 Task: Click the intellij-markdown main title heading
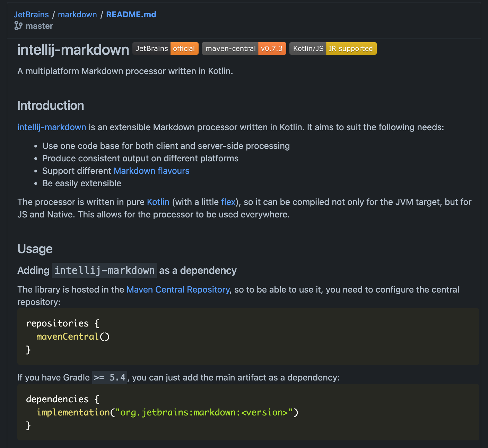73,50
